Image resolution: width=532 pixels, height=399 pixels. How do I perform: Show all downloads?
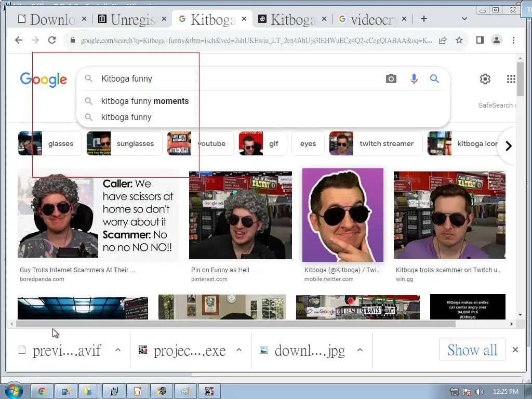tap(472, 350)
